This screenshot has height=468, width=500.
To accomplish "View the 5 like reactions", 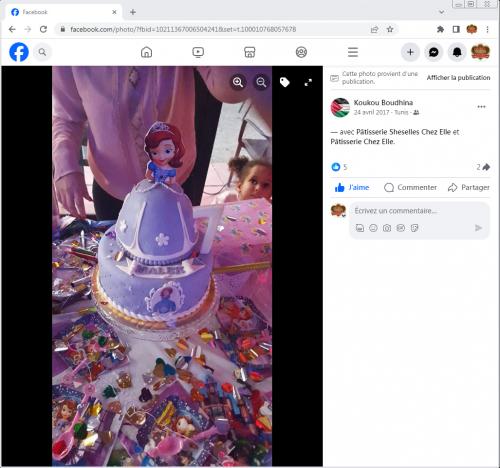I will click(x=339, y=167).
